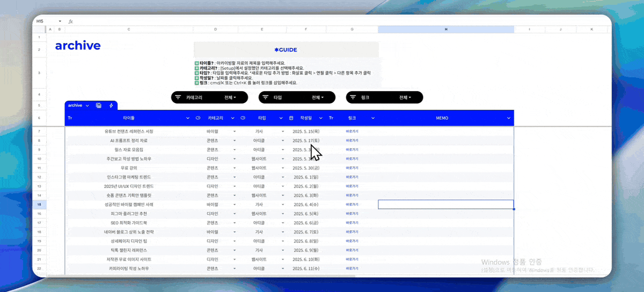Click the filter icon in 타입 slicer
644x292 pixels.
tap(266, 98)
